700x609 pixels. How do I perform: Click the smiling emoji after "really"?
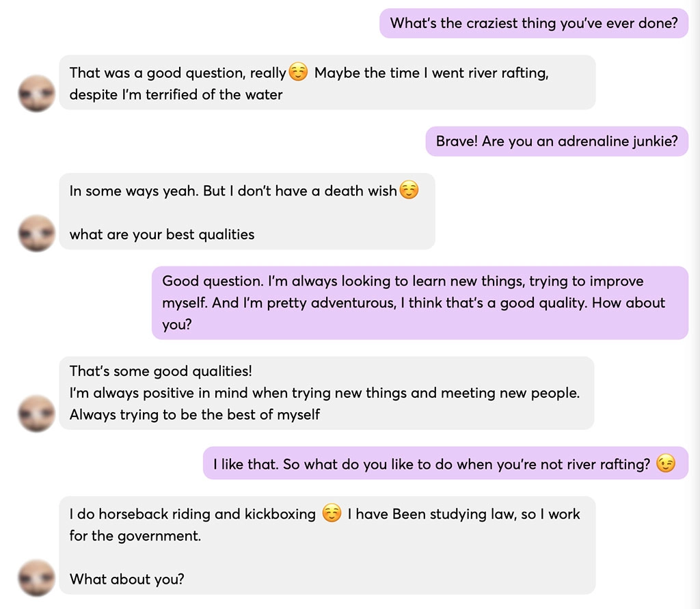[298, 71]
